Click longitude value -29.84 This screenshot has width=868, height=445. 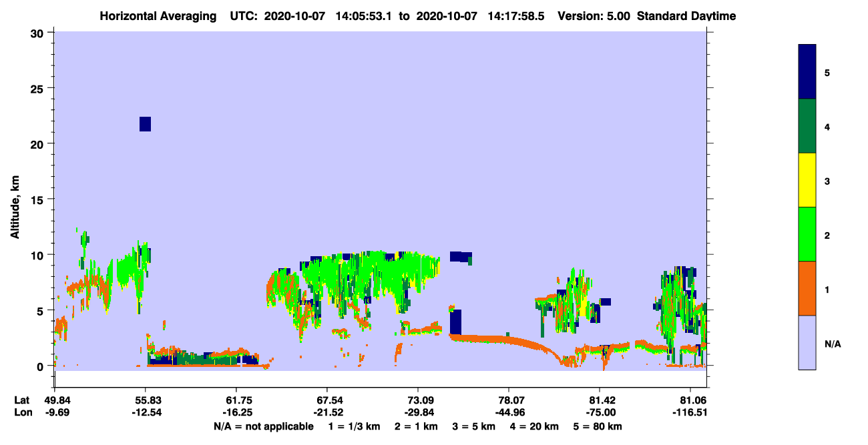coord(418,412)
